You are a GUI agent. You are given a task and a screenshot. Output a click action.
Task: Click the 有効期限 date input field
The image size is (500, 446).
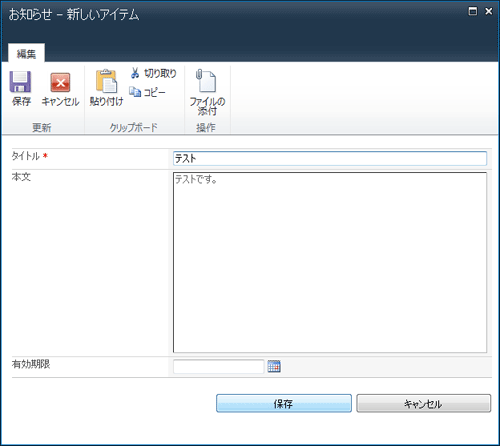click(219, 366)
